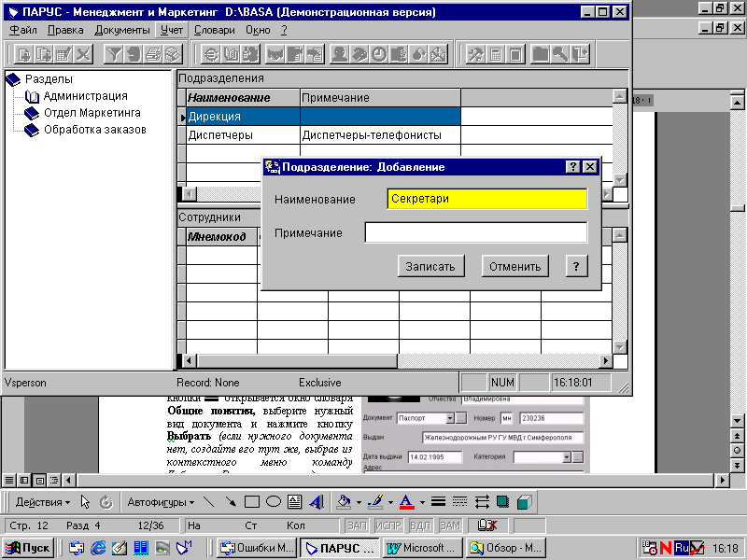This screenshot has height=560, width=747.
Task: Open the font color dropdown arrow
Action: 422,502
